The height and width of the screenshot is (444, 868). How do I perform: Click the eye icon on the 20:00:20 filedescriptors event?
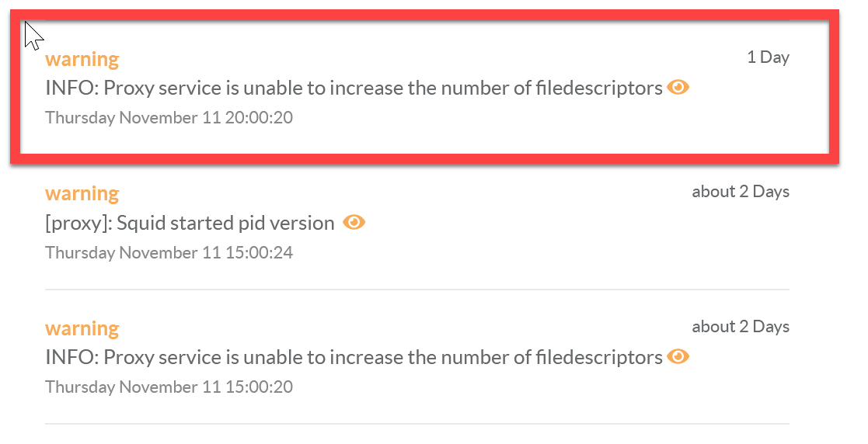click(678, 88)
